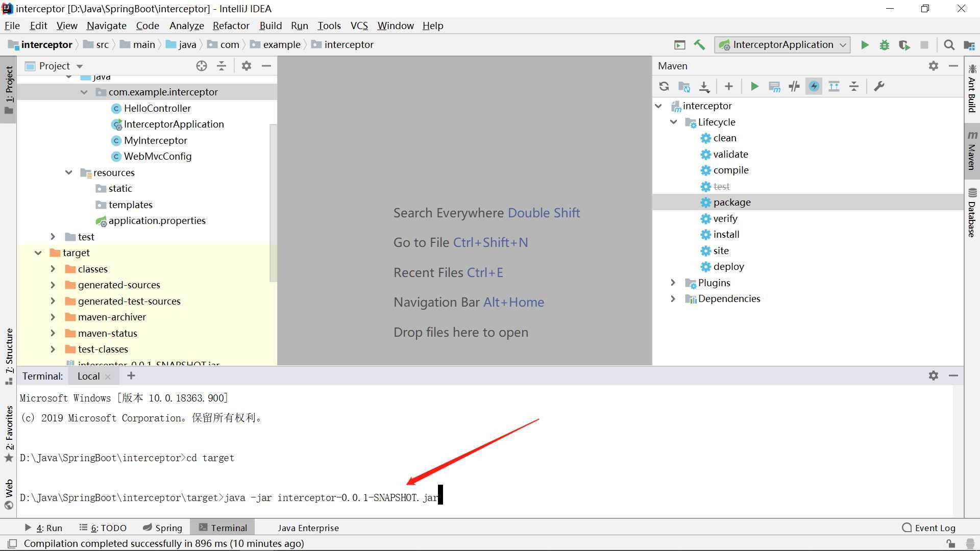980x551 pixels.
Task: Execute Maven goal icon
Action: coord(774,86)
